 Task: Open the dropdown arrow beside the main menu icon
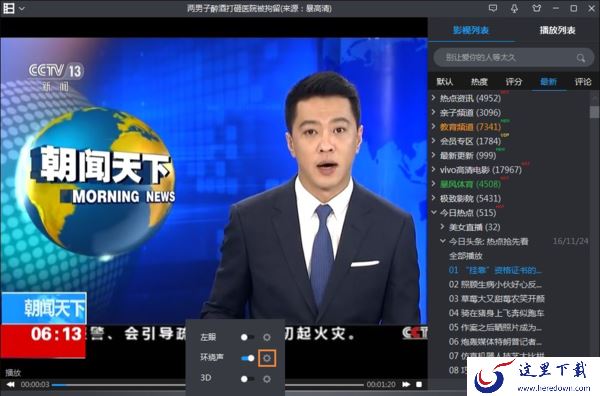[22, 8]
